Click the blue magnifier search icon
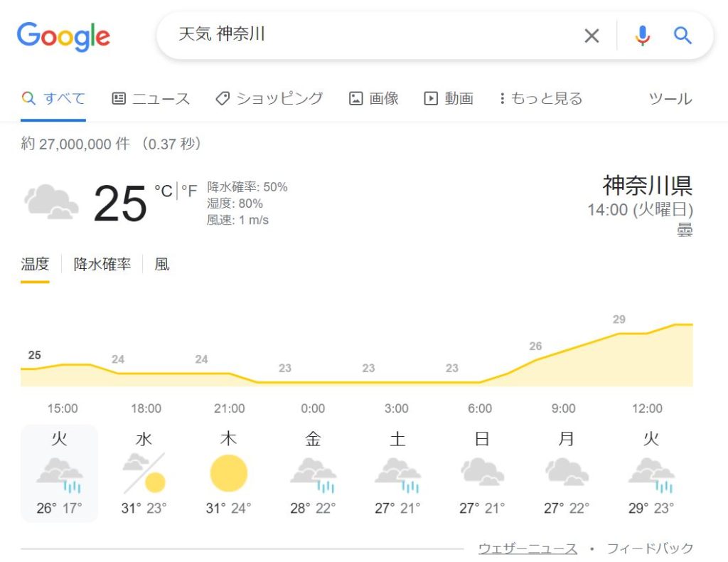The width and height of the screenshot is (728, 562). pyautogui.click(x=682, y=36)
